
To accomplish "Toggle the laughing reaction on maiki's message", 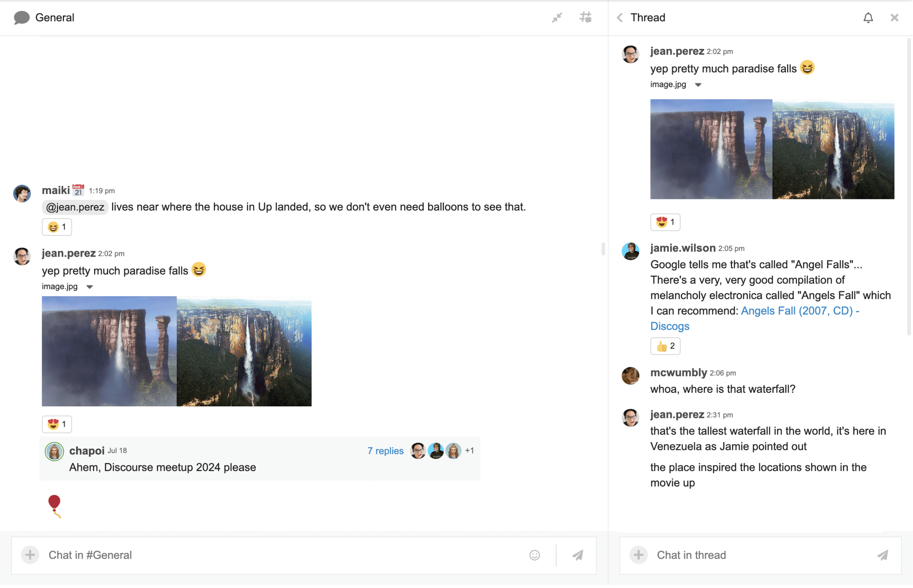I will pos(56,226).
